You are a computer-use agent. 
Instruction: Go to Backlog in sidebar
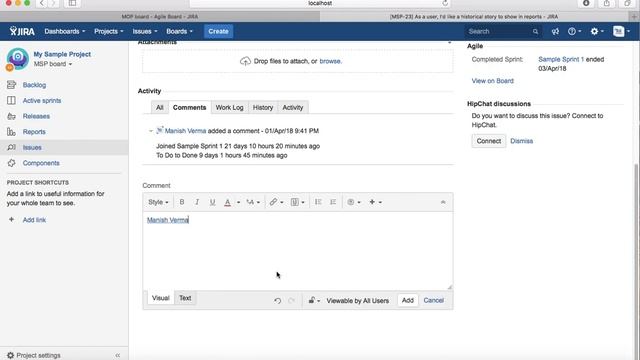pos(34,85)
